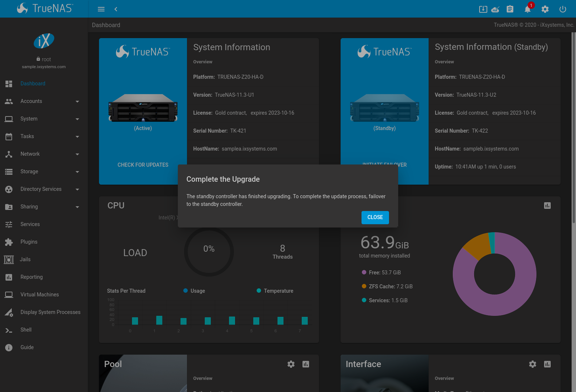Click the Dashboard sidebar icon
The height and width of the screenshot is (392, 576).
pos(9,84)
